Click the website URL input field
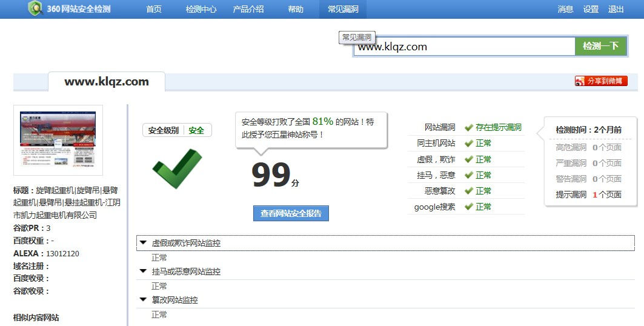Image resolution: width=644 pixels, height=326 pixels. pyautogui.click(x=464, y=47)
